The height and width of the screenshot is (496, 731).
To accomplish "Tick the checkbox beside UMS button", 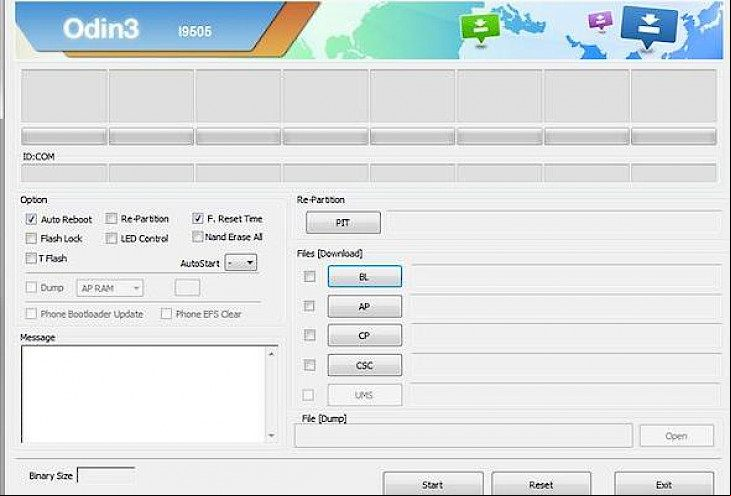I will (x=308, y=395).
